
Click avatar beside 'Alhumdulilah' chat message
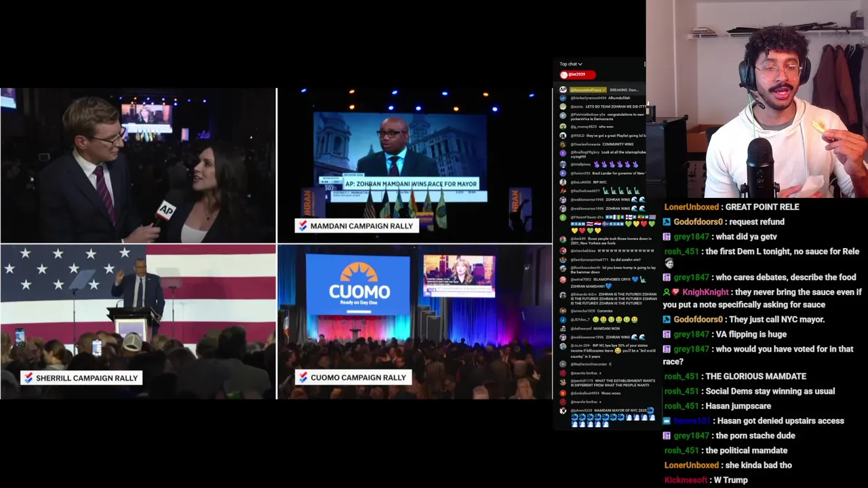(563, 98)
